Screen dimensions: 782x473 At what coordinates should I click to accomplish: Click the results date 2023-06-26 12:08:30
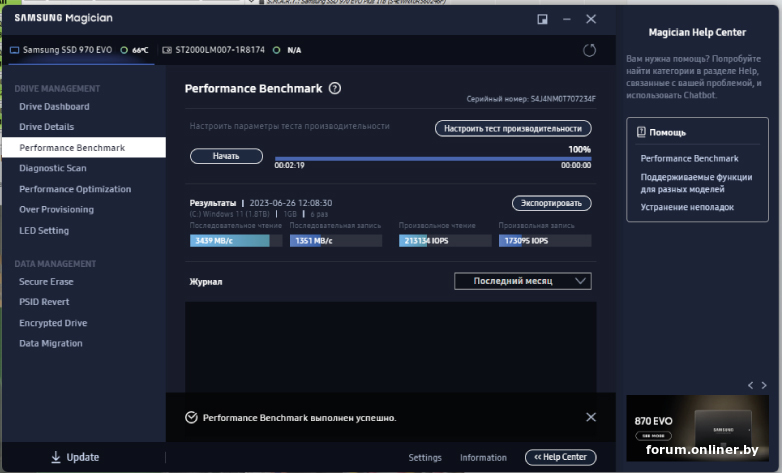(x=291, y=203)
